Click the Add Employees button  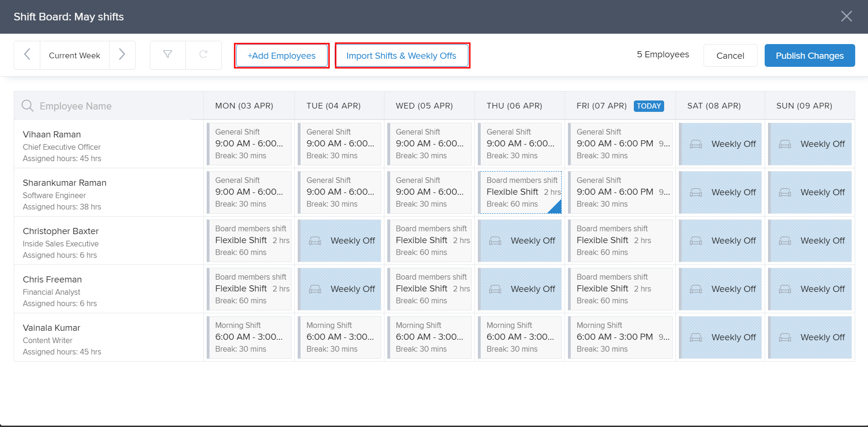click(x=282, y=56)
